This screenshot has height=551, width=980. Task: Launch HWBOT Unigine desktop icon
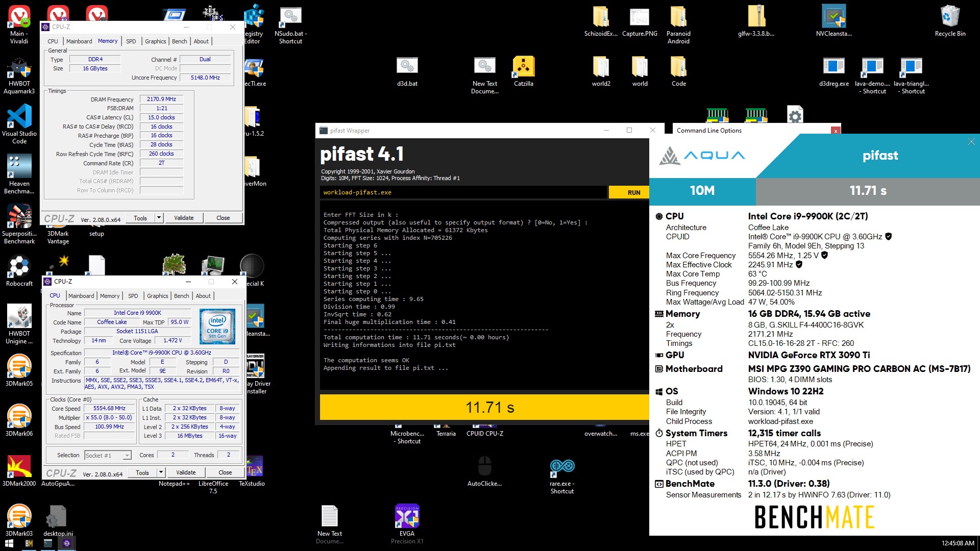(x=19, y=324)
